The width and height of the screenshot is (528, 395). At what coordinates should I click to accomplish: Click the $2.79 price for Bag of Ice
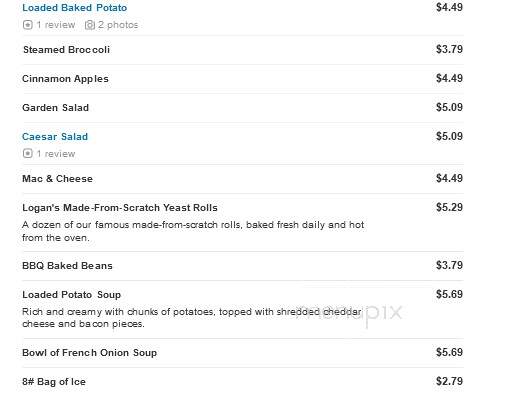pyautogui.click(x=449, y=381)
